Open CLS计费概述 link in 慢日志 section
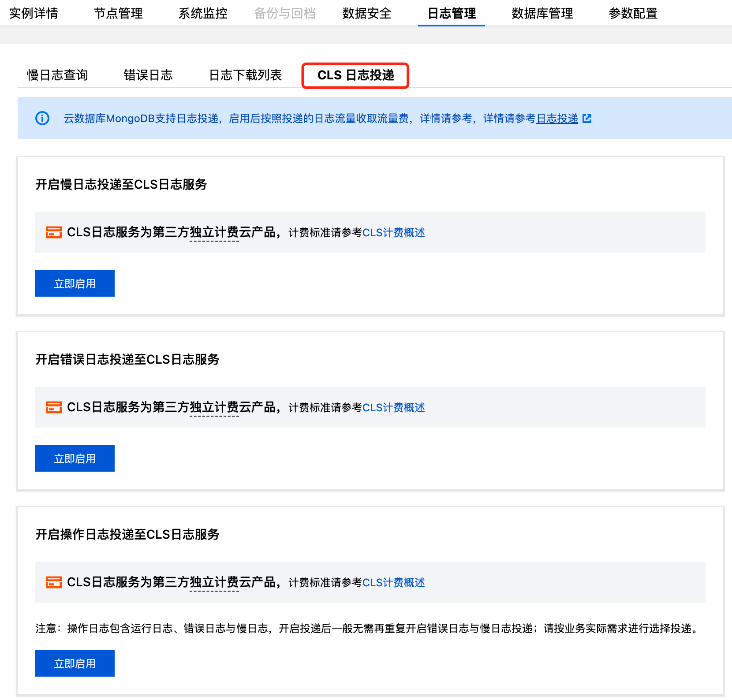This screenshot has height=700, width=732. pyautogui.click(x=394, y=232)
